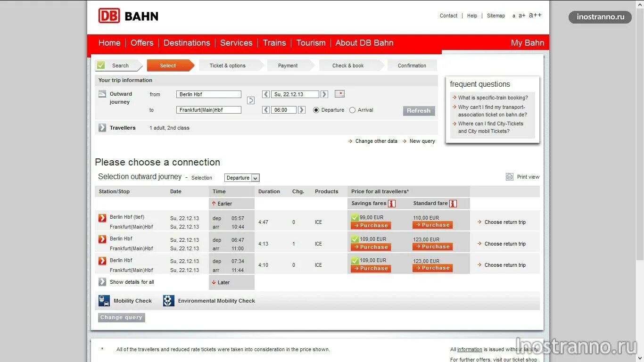Choose return trip for 06:47 connection
The width and height of the screenshot is (644, 362).
tap(501, 244)
